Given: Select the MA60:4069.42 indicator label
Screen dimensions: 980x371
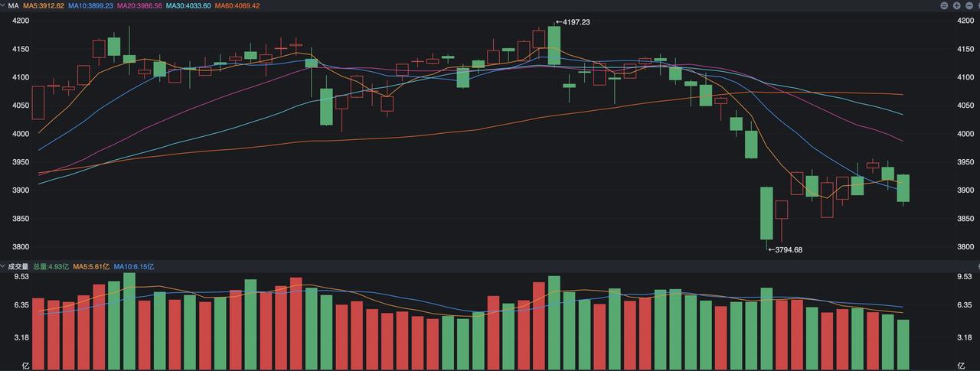Looking at the screenshot, I should point(237,5).
